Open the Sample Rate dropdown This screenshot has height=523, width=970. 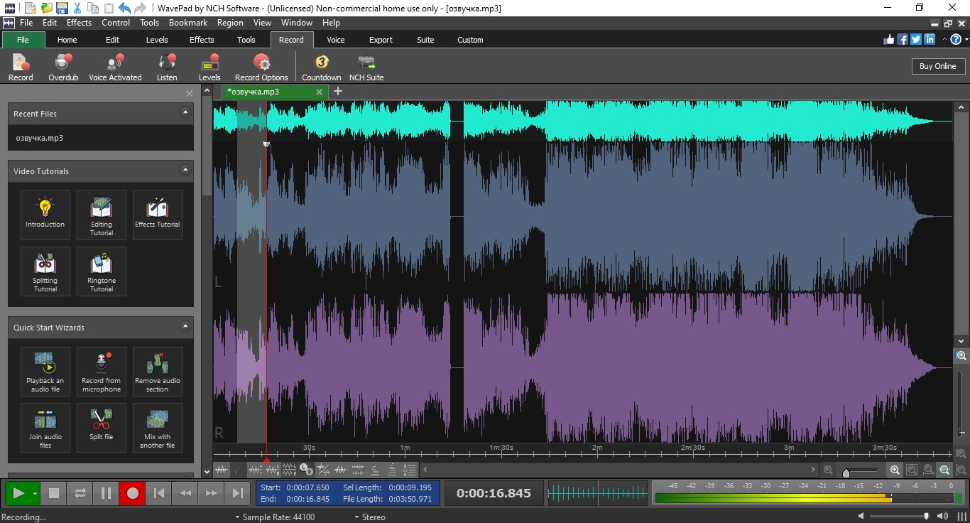click(x=275, y=517)
